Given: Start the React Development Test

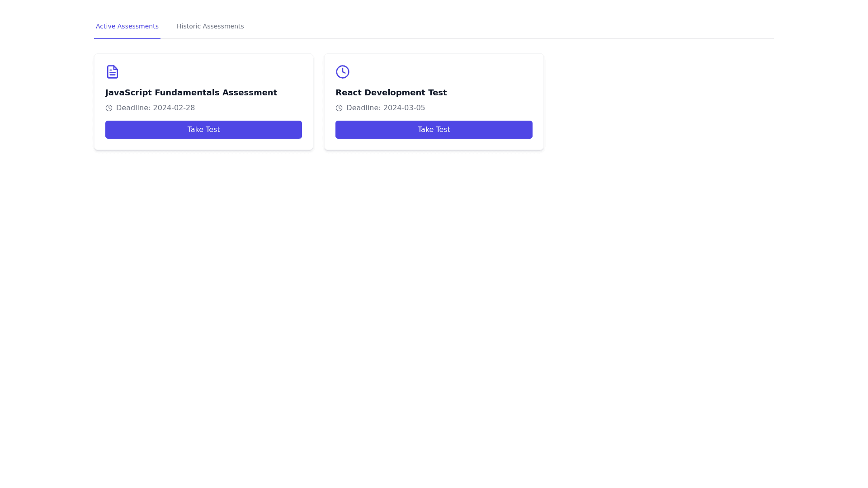Looking at the screenshot, I should pos(434,130).
